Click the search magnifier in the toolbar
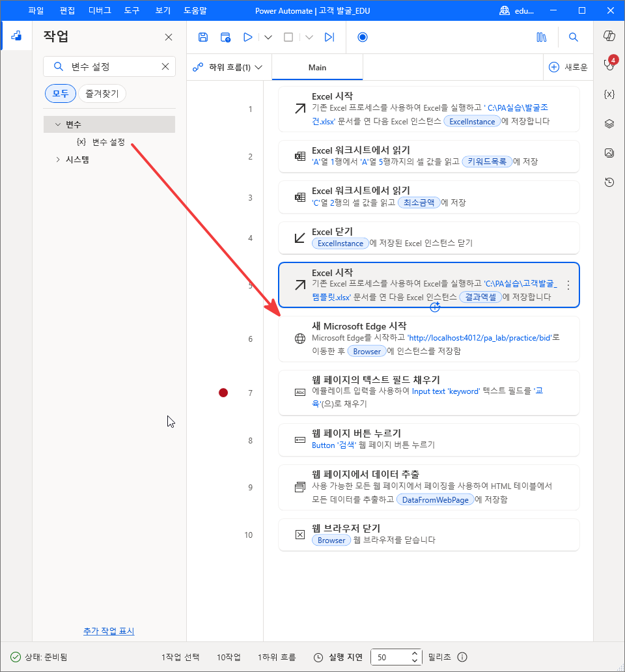625x672 pixels. pos(573,37)
